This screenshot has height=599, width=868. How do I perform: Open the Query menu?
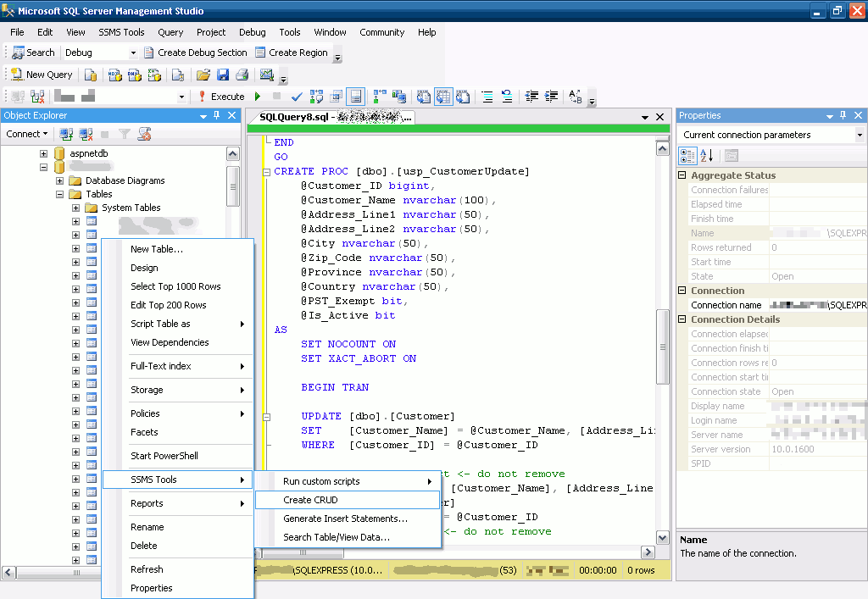[170, 32]
